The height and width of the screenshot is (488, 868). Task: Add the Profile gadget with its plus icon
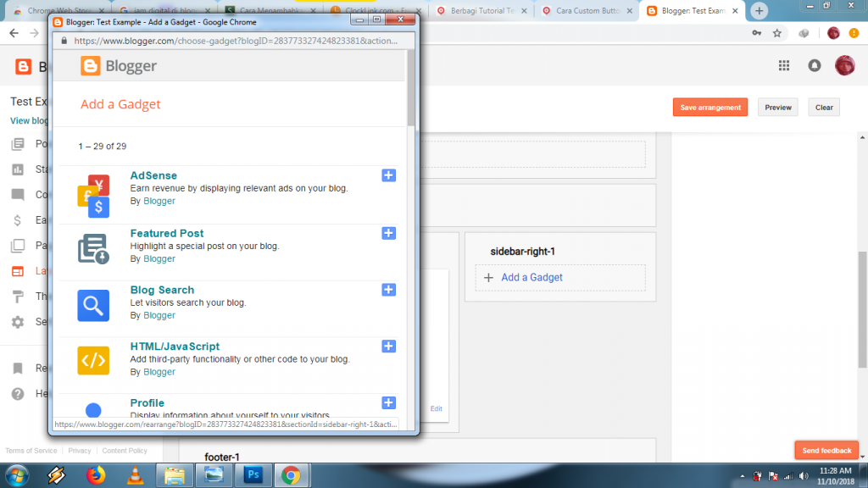click(388, 402)
